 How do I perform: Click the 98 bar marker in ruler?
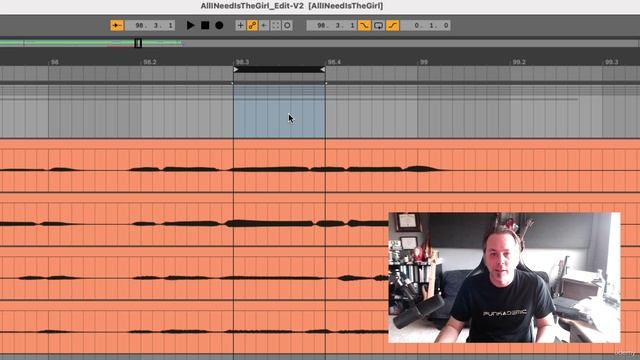pos(54,62)
